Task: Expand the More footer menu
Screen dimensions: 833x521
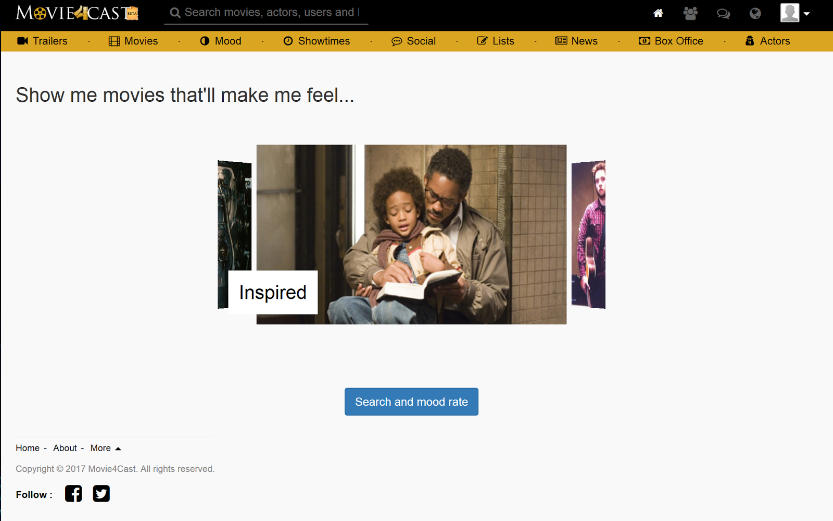Action: pos(105,448)
